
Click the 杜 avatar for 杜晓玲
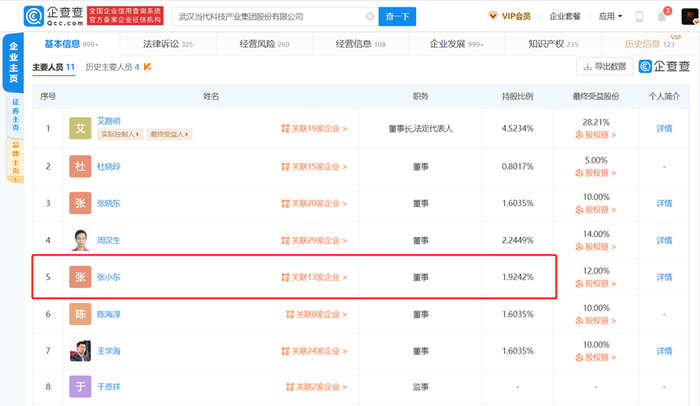click(x=81, y=166)
